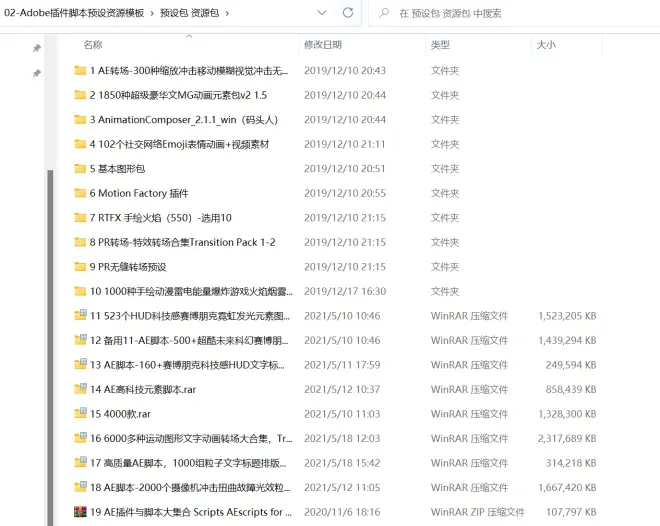
Task: Click folder icon of '1 AE转场-300种' row
Action: coord(80,70)
